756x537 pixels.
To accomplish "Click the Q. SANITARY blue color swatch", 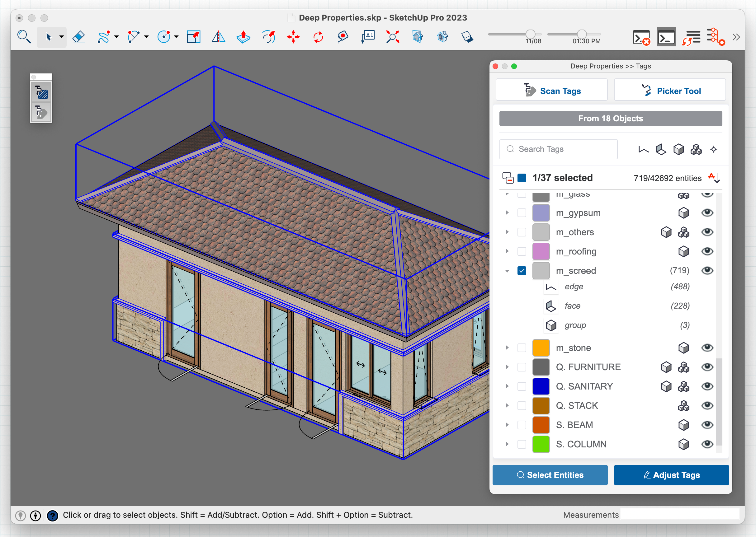I will tap(541, 386).
